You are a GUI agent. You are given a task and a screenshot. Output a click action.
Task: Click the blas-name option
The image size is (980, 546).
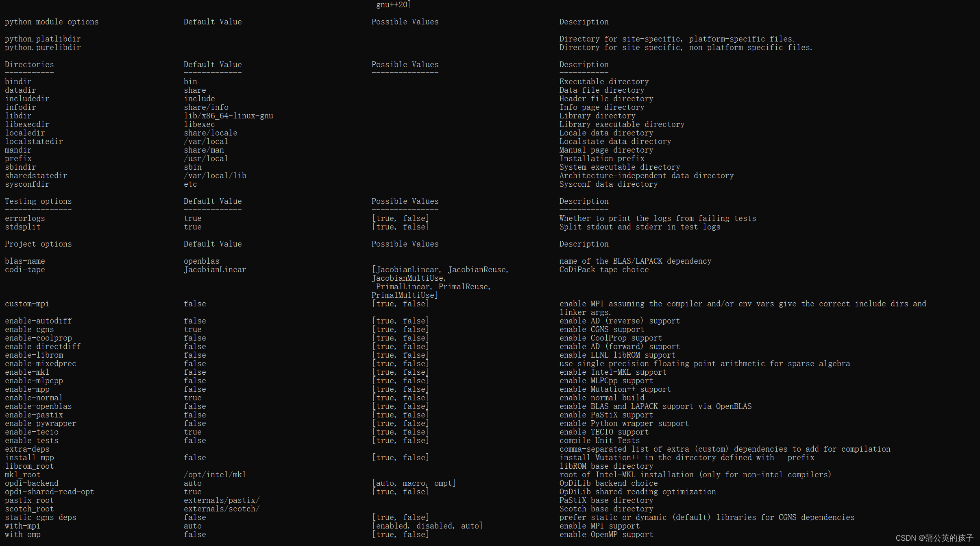pyautogui.click(x=25, y=261)
